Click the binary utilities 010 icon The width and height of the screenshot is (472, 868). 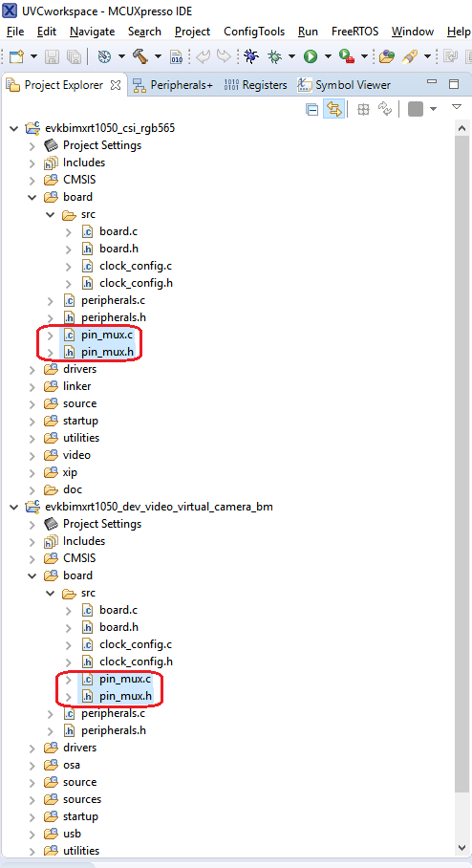pyautogui.click(x=176, y=56)
